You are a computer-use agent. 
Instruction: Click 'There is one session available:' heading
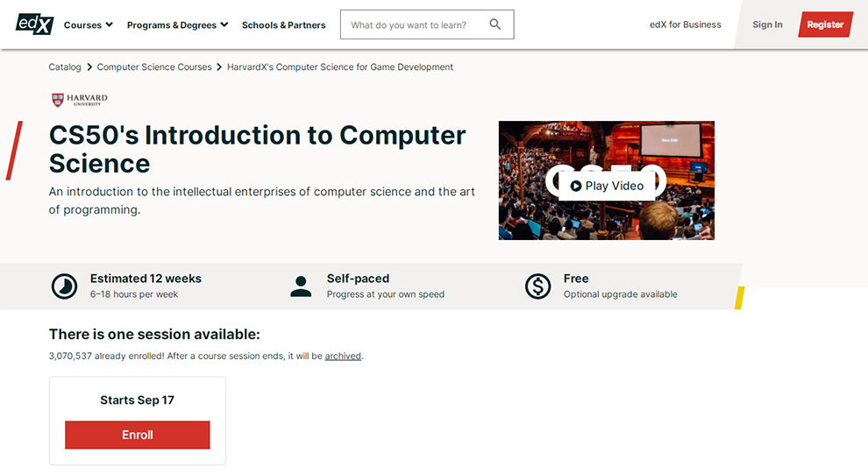[x=154, y=334]
